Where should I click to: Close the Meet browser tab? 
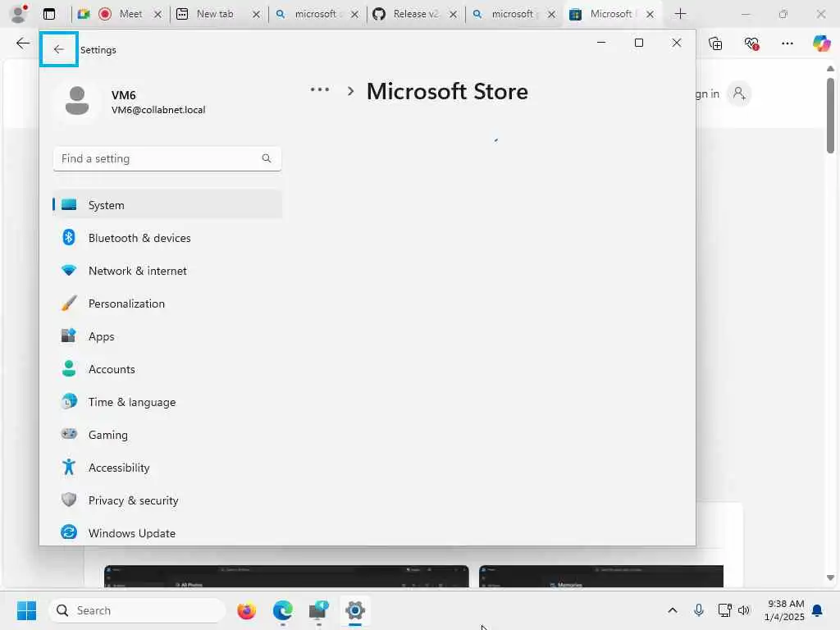click(x=158, y=15)
